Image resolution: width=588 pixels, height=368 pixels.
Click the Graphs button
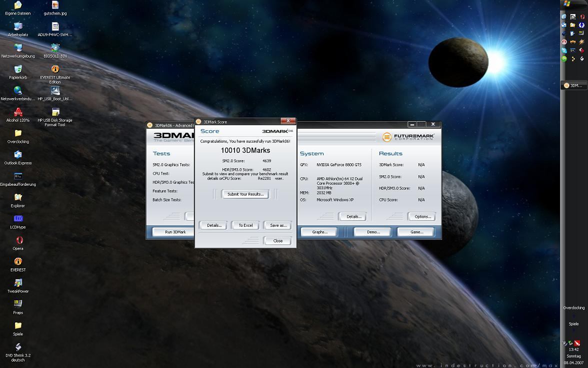click(x=319, y=232)
